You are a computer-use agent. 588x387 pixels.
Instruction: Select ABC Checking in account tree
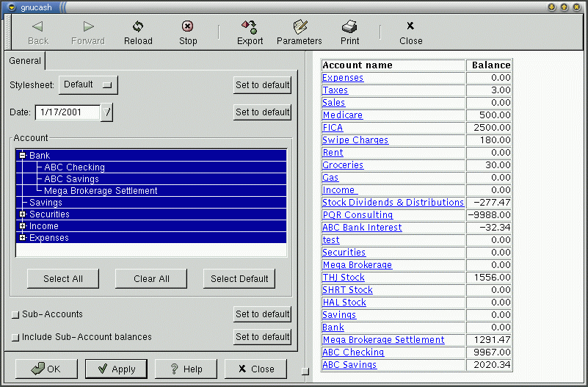(x=74, y=167)
